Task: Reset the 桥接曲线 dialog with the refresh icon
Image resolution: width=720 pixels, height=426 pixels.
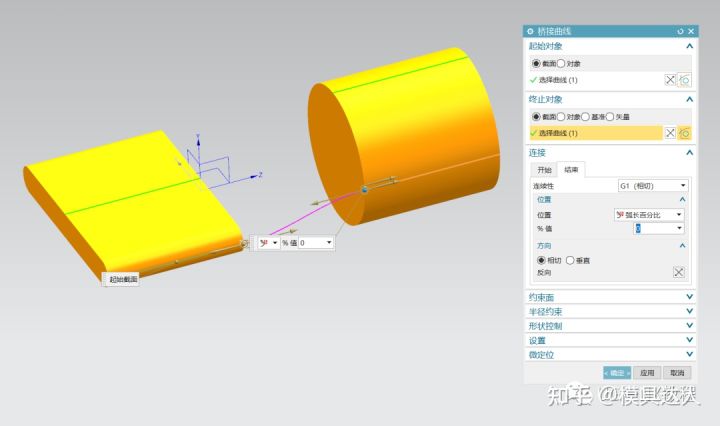Action: click(x=680, y=31)
